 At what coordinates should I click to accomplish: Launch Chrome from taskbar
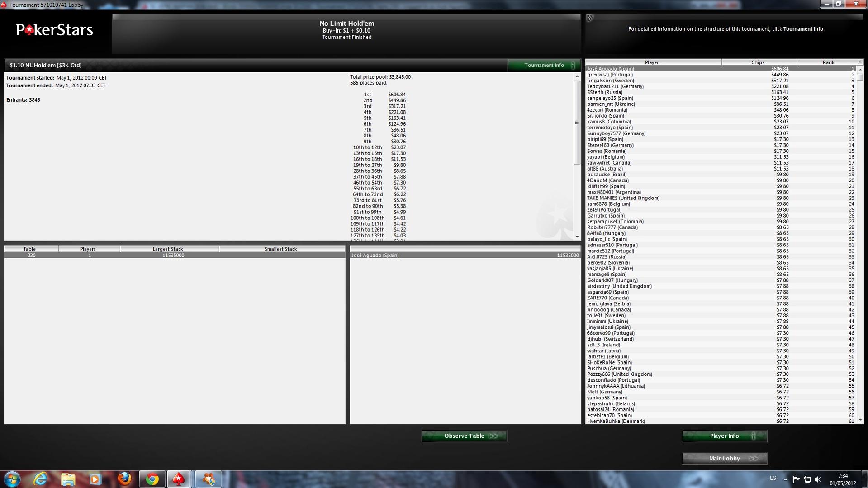pyautogui.click(x=152, y=479)
